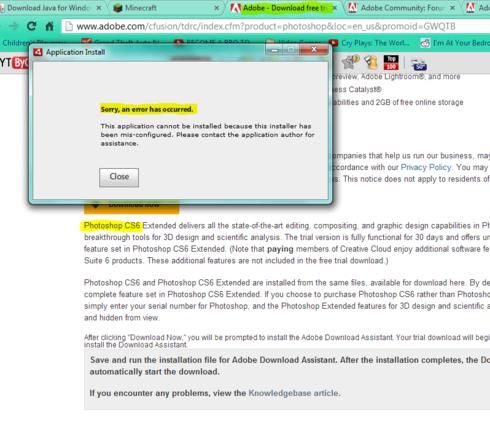
Task: Click the forward navigation arrow
Action: click(x=13, y=26)
